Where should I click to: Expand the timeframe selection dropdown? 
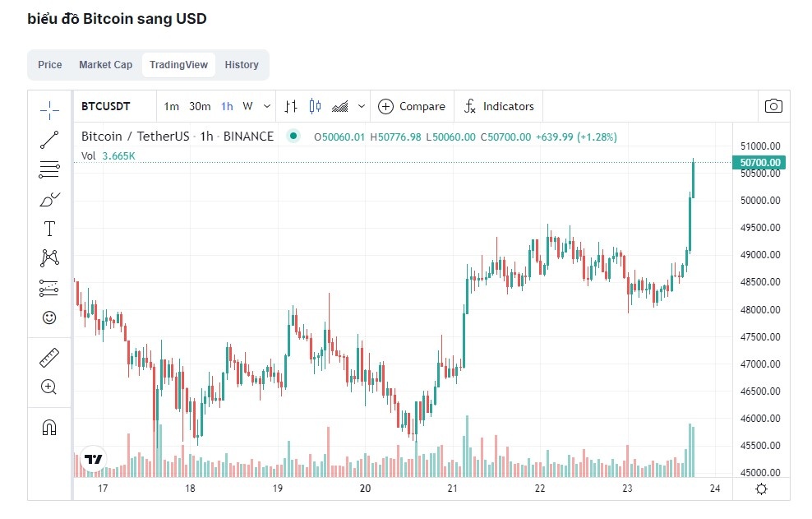pos(265,106)
